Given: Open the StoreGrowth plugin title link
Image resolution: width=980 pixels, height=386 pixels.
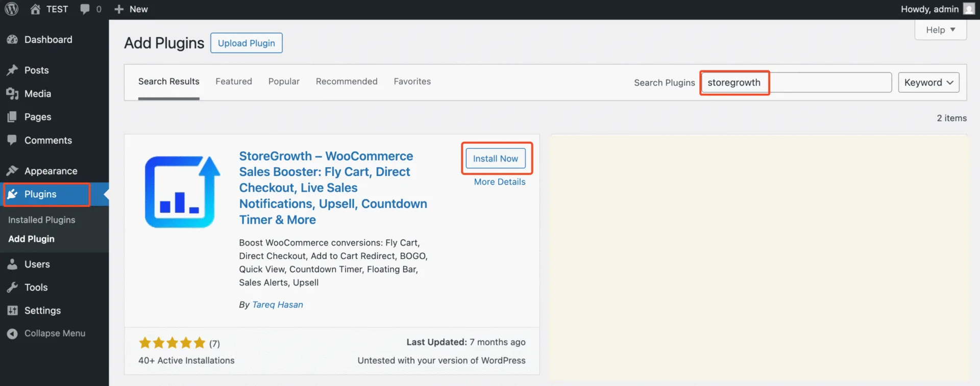Looking at the screenshot, I should [x=333, y=188].
